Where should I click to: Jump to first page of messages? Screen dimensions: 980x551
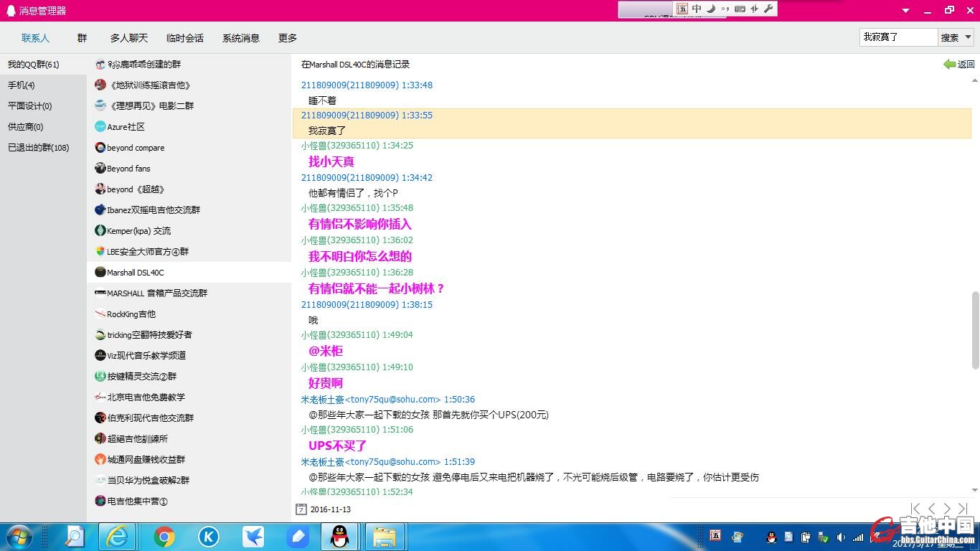point(915,509)
